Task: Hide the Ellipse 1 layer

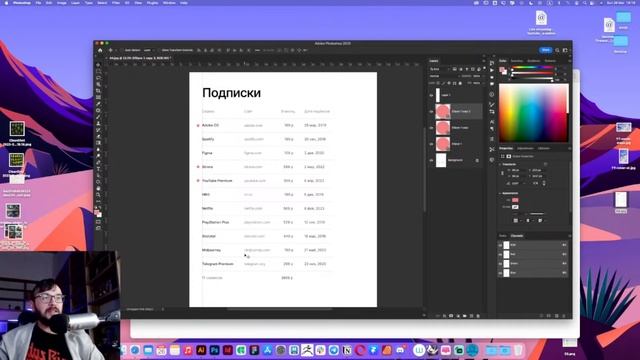Action: [431, 144]
